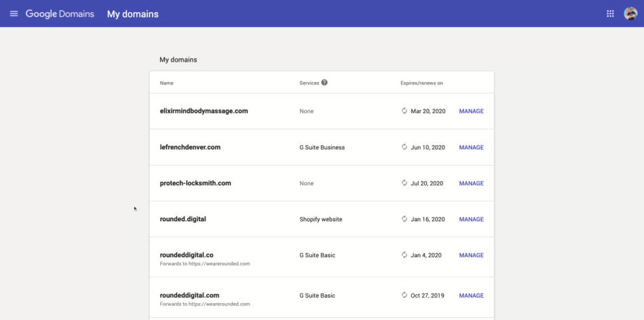Select the Name column header
644x320 pixels.
click(x=166, y=83)
